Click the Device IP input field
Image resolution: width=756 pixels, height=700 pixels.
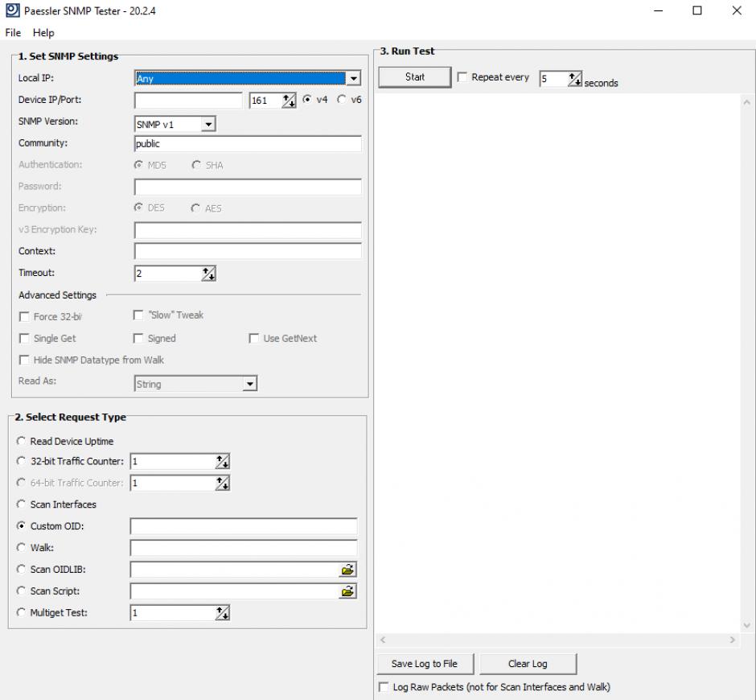coord(188,101)
